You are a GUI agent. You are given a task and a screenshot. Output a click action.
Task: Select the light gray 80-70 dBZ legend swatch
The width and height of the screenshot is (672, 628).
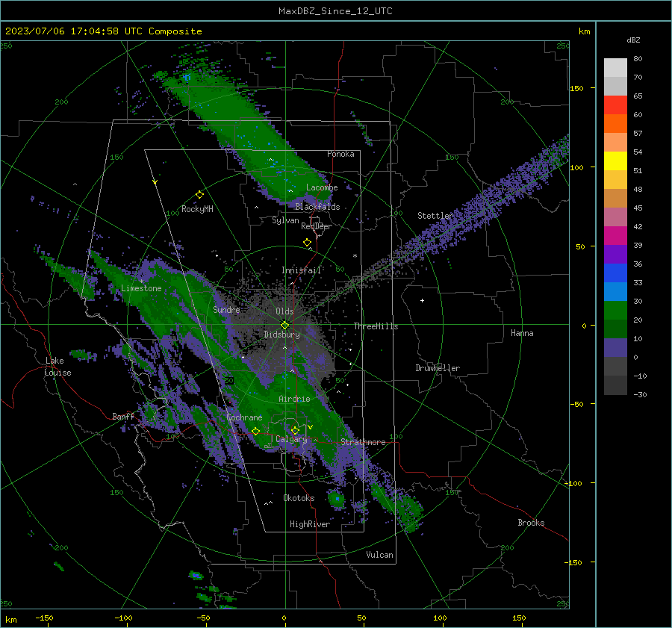pyautogui.click(x=615, y=68)
